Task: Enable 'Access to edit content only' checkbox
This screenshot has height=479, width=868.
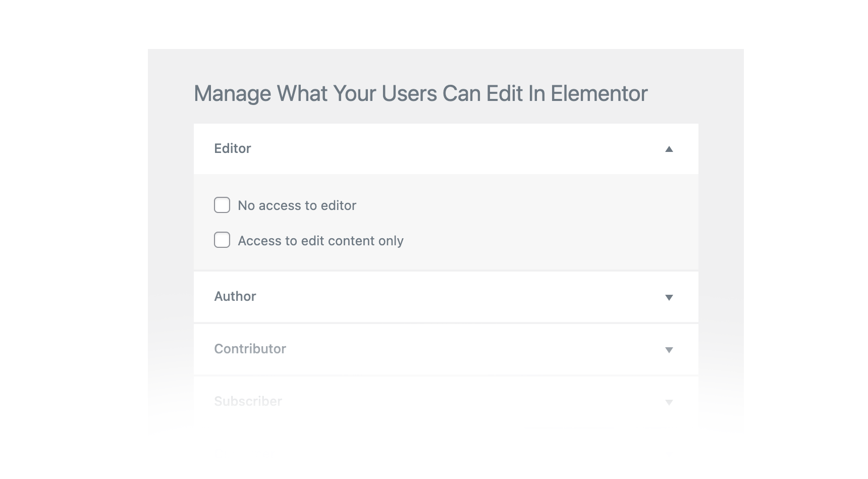Action: coord(222,240)
